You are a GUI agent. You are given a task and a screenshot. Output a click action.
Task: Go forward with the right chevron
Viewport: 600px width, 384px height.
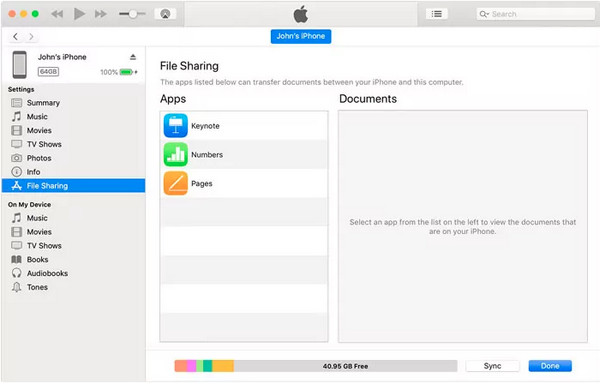tap(31, 37)
